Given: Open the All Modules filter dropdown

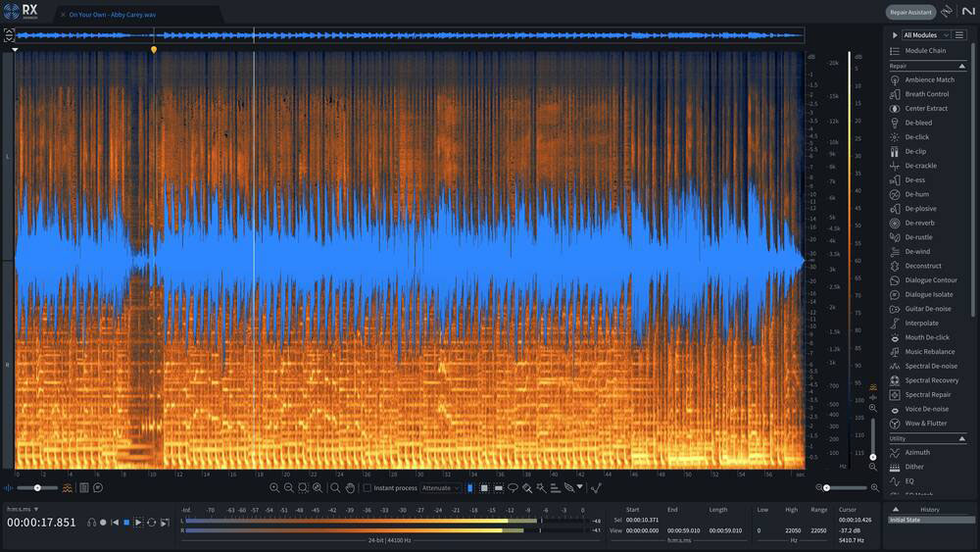Looking at the screenshot, I should [x=925, y=34].
